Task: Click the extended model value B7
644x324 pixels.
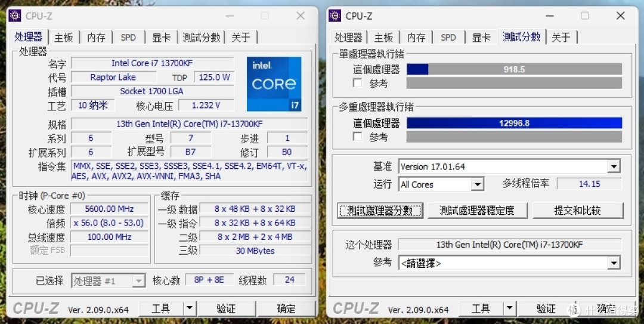Action: [x=191, y=152]
